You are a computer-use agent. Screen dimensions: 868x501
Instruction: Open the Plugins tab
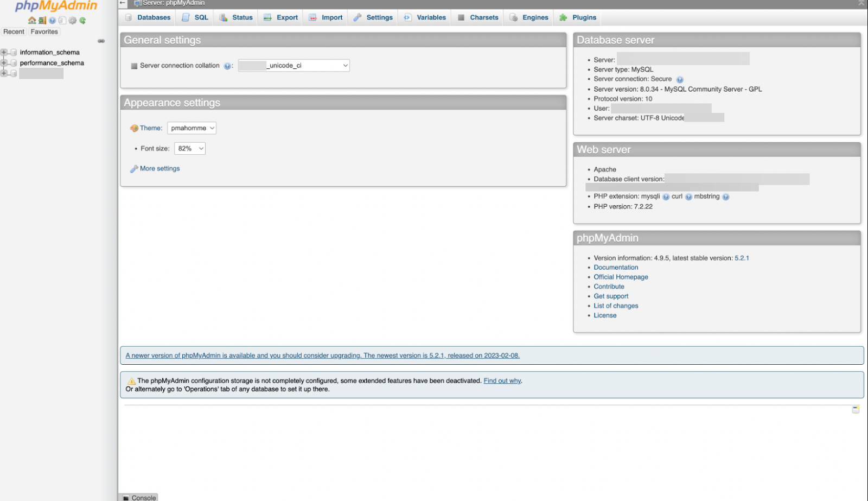pos(578,17)
